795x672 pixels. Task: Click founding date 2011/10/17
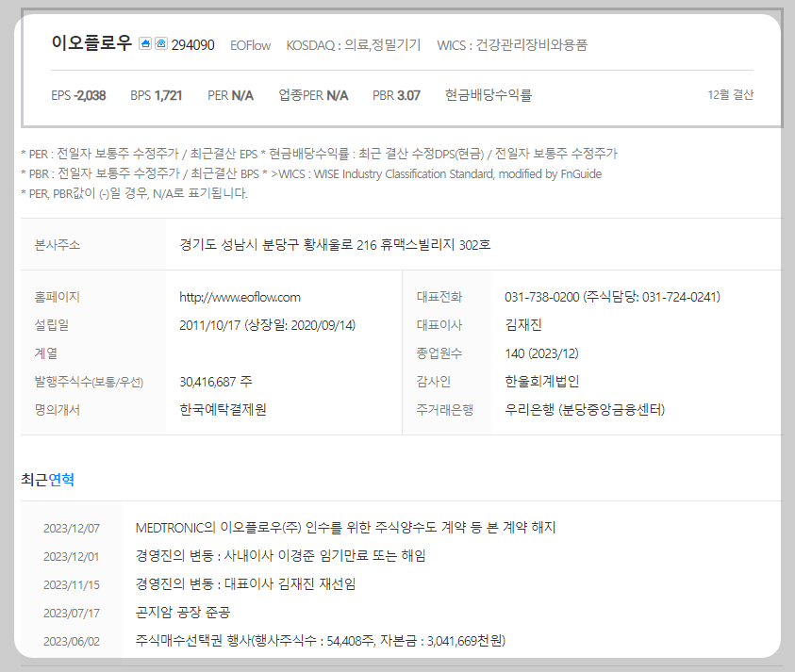pos(210,325)
